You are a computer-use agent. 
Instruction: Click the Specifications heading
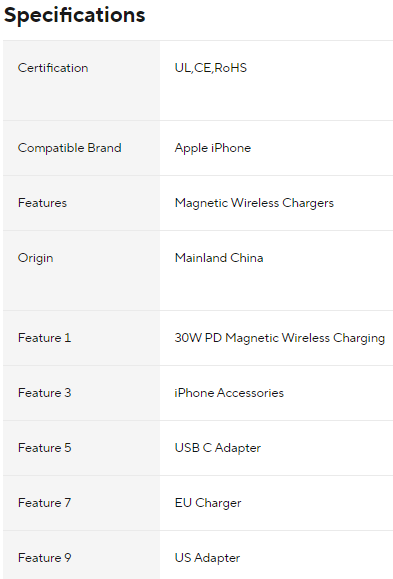[75, 16]
